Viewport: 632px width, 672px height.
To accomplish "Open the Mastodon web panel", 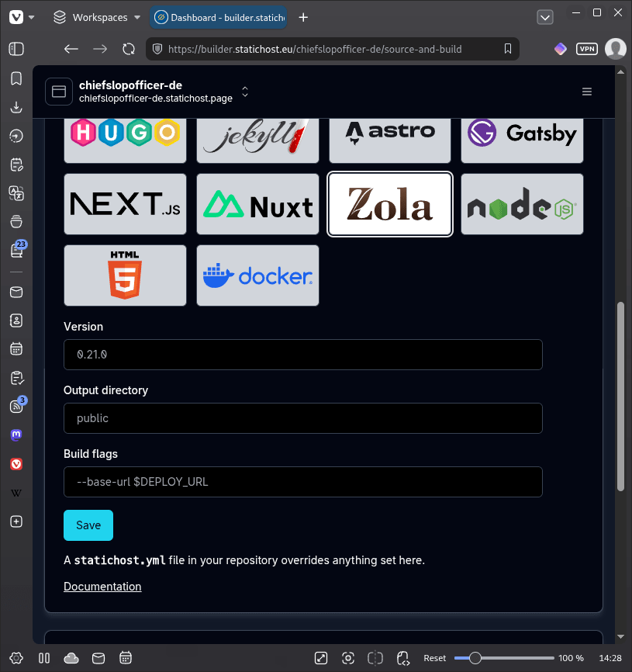I will tap(16, 435).
